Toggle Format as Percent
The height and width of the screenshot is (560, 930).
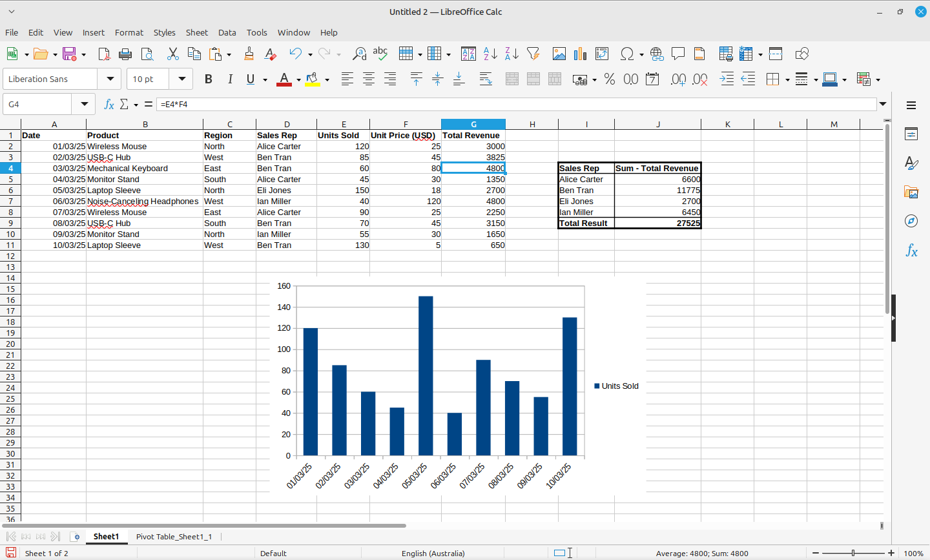point(609,79)
